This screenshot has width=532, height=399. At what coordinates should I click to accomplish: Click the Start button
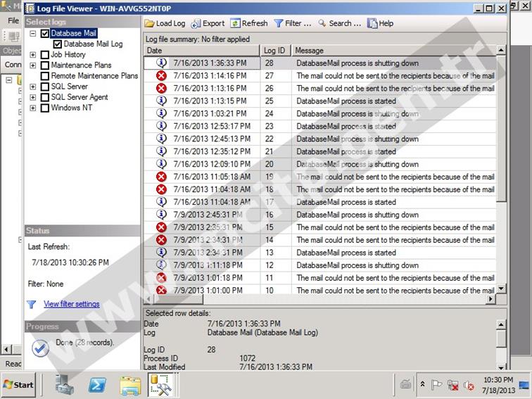(18, 385)
